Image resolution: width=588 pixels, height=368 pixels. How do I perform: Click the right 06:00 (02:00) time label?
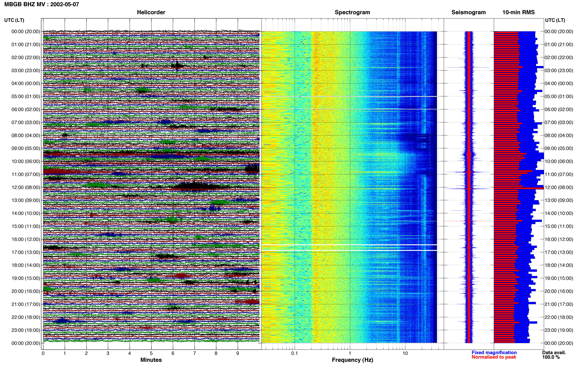click(x=559, y=109)
